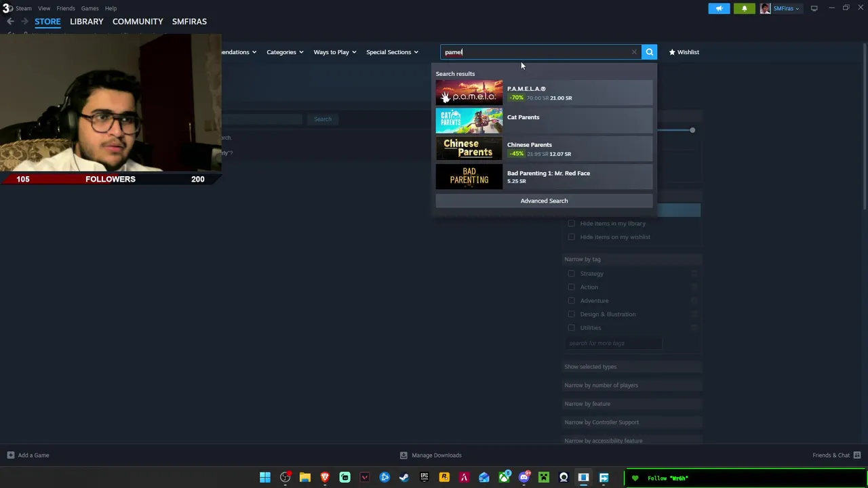The height and width of the screenshot is (488, 868).
Task: Open SMFiras account dropdown at top right
Action: (787, 8)
